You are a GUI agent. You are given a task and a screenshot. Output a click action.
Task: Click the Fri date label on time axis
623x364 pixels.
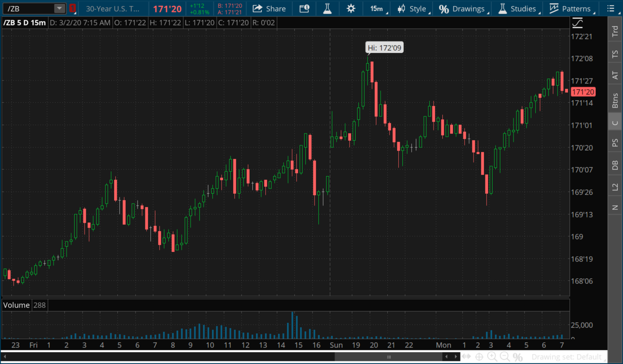click(33, 345)
